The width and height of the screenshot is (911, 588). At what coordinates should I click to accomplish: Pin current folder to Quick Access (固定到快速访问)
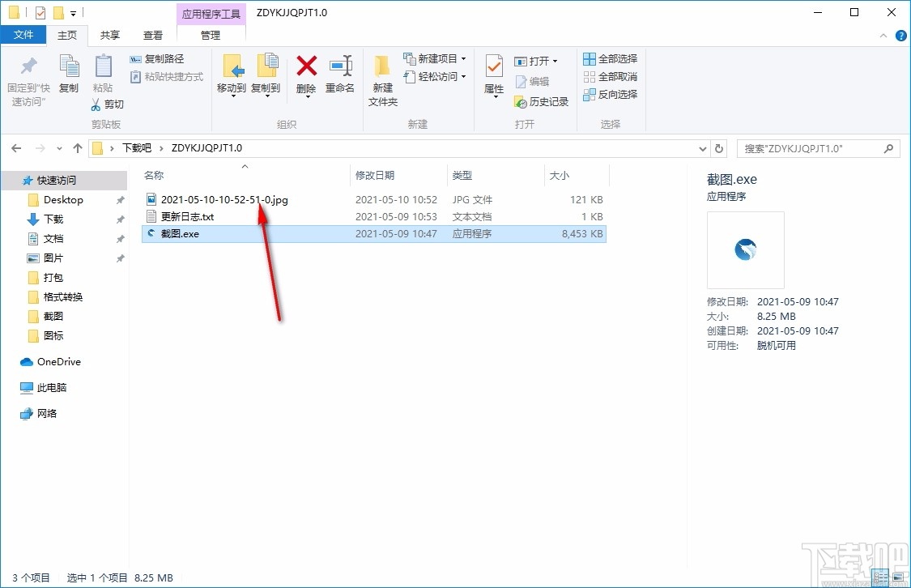28,77
